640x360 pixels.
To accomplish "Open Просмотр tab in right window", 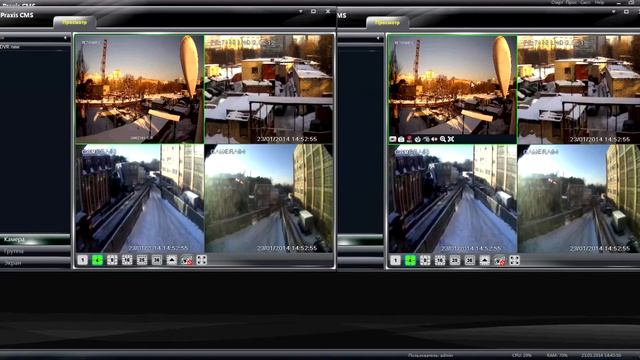I will pyautogui.click(x=387, y=22).
